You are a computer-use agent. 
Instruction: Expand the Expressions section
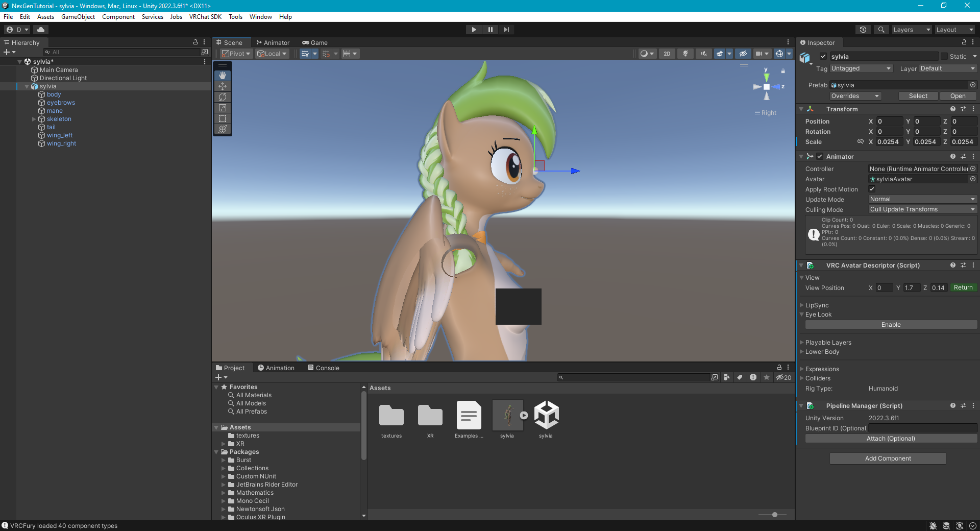(801, 369)
